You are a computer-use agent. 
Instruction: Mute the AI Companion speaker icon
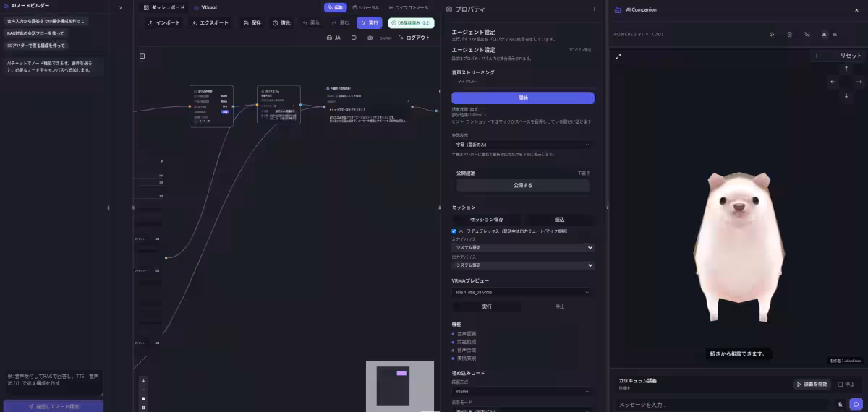click(x=772, y=34)
